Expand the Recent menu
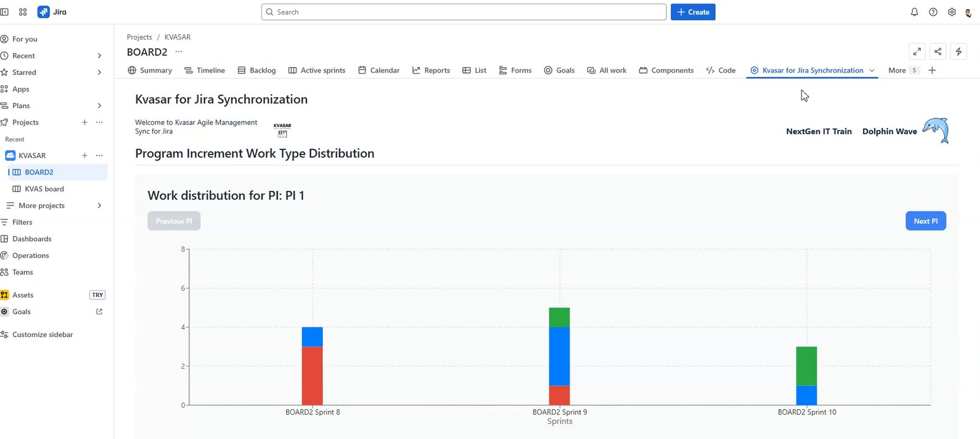This screenshot has width=980, height=439. 99,55
